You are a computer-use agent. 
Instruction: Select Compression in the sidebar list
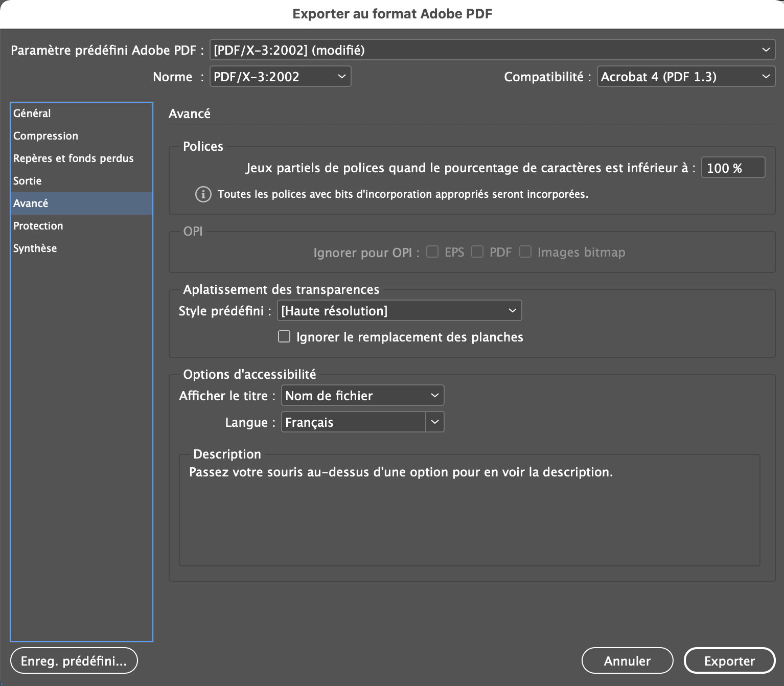point(45,136)
